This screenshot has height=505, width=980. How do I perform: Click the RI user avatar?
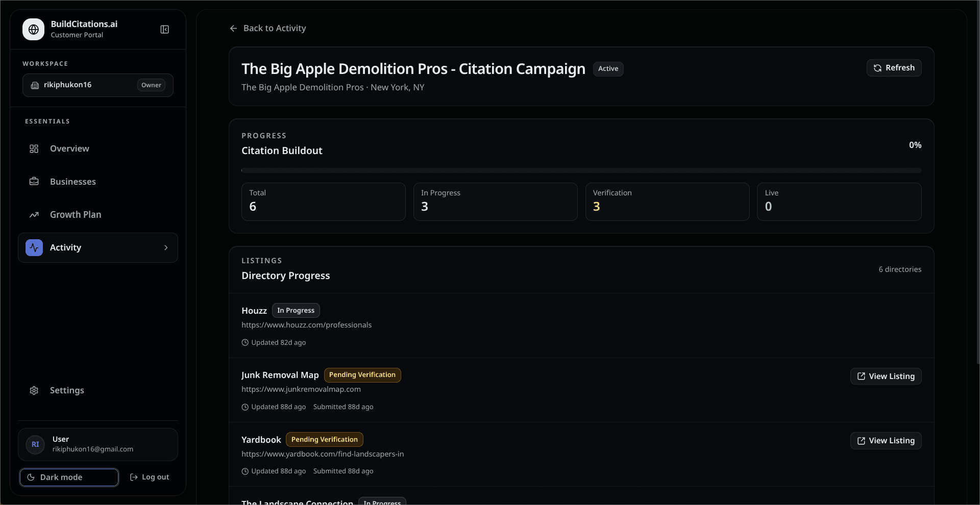(35, 444)
